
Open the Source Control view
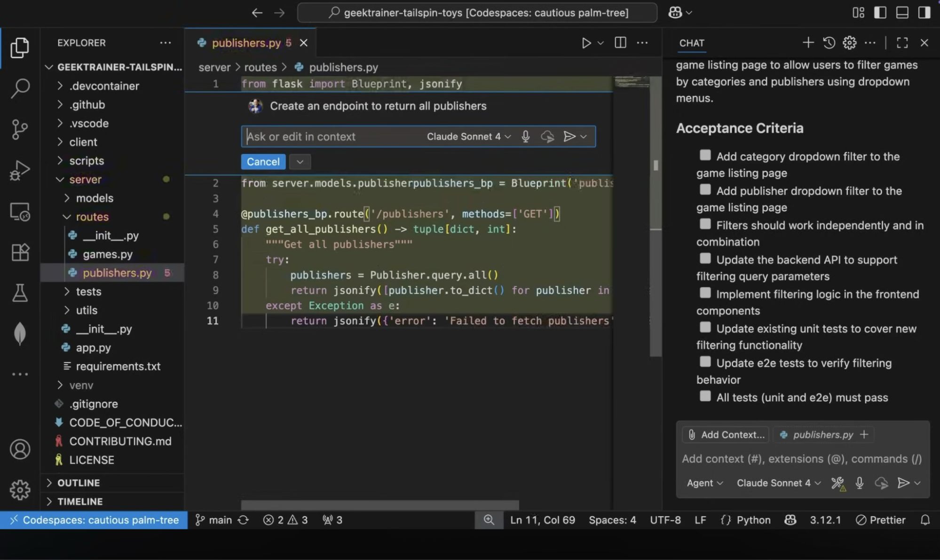coord(20,129)
